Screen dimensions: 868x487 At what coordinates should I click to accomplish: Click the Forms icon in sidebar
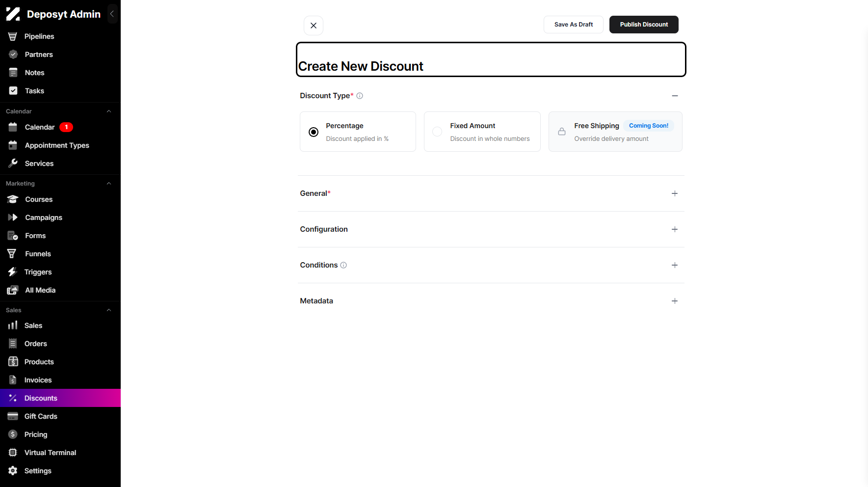(x=13, y=236)
